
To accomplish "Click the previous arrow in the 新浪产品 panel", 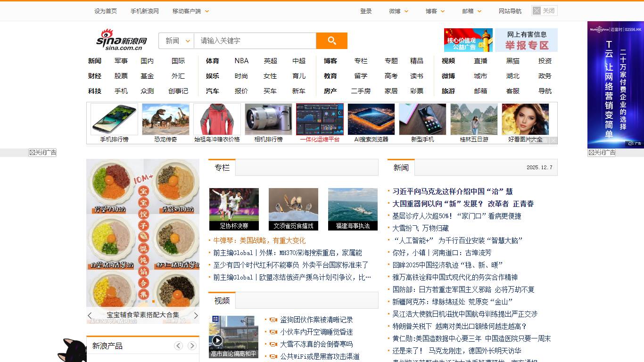I will [x=178, y=346].
